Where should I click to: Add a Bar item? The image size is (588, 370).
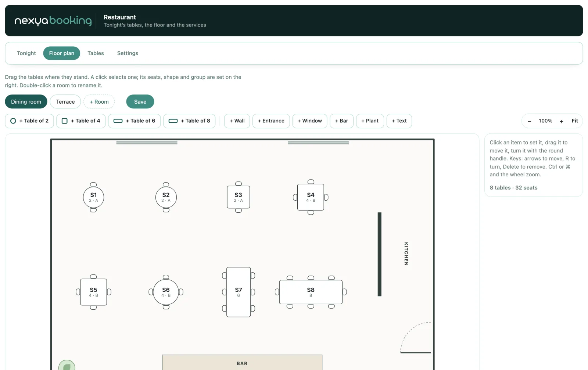(x=342, y=121)
